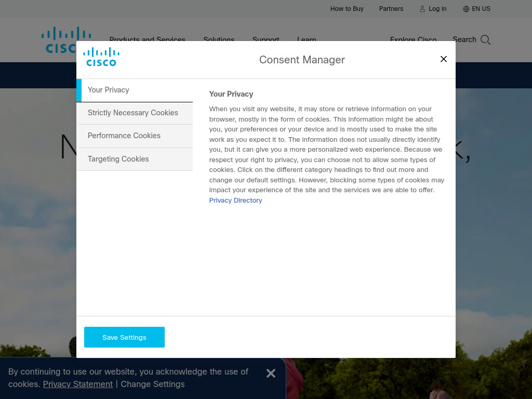
Task: Click the Cisco logo in Consent Manager
Action: click(x=101, y=57)
